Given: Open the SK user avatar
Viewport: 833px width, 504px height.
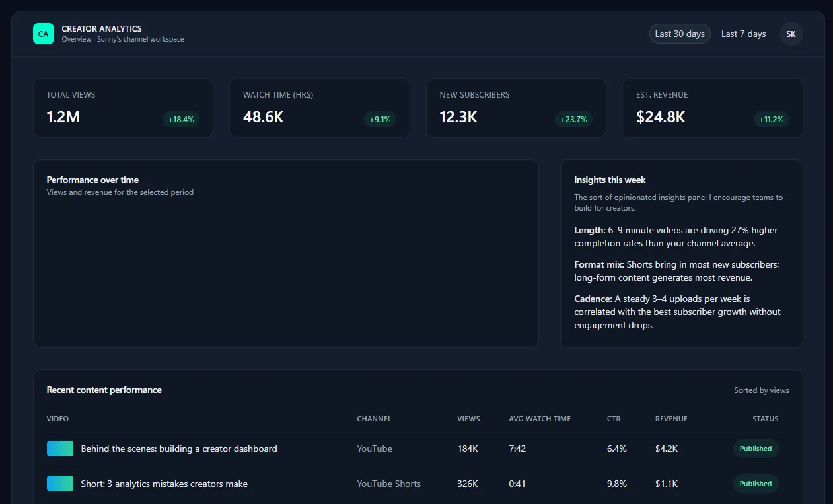Looking at the screenshot, I should coord(791,34).
